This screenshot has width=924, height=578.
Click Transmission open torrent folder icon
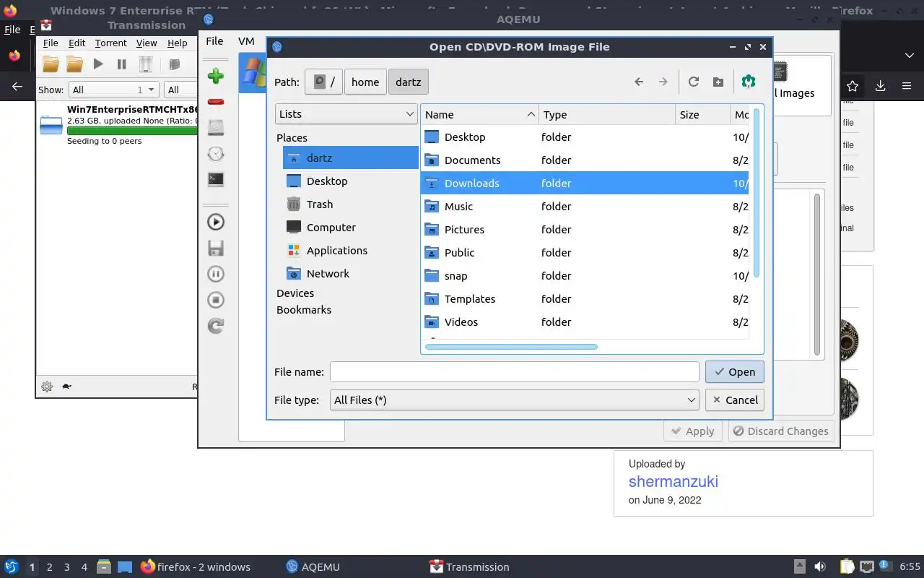[x=51, y=64]
